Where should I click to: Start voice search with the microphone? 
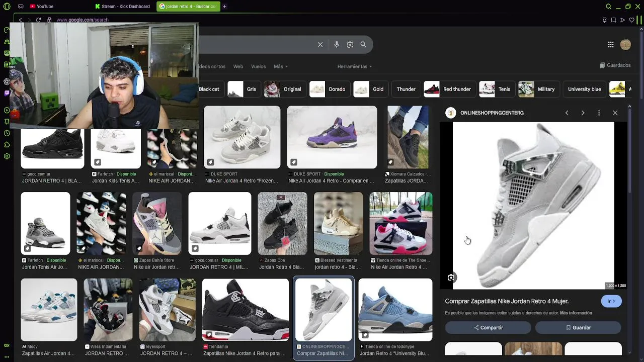pos(337,44)
